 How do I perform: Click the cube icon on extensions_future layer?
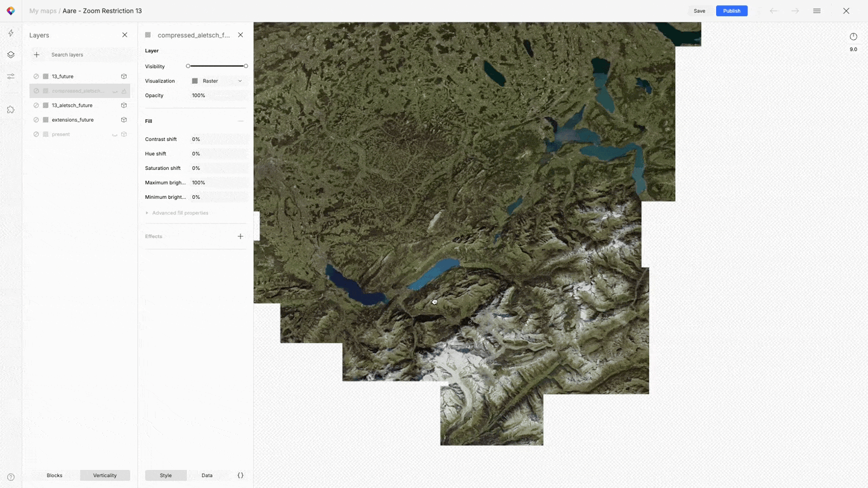[124, 120]
